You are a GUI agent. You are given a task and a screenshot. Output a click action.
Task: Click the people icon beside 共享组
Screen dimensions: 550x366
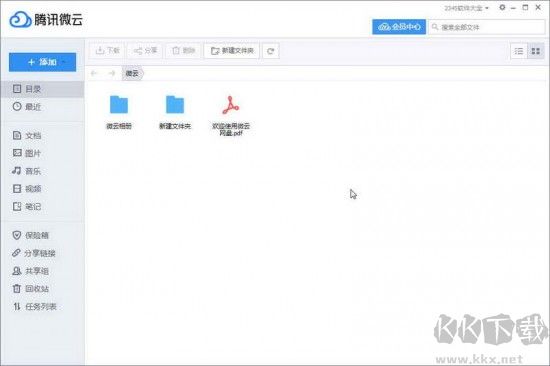(17, 271)
